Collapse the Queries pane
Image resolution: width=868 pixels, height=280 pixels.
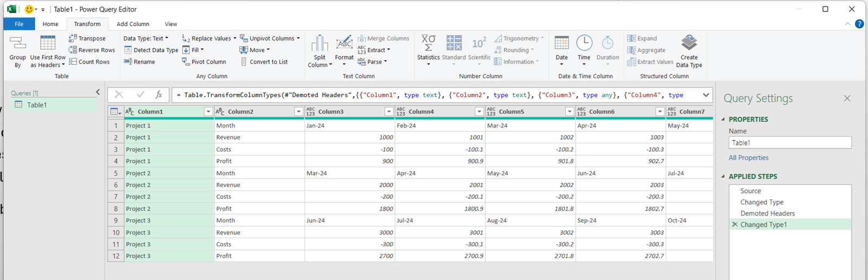[x=98, y=92]
